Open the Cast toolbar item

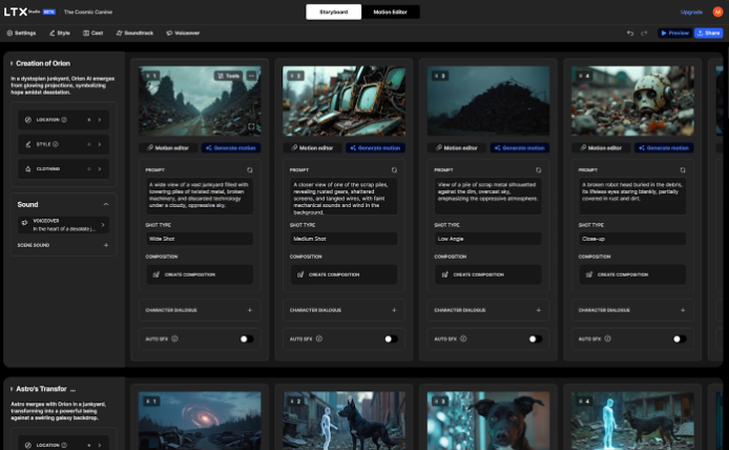pyautogui.click(x=93, y=33)
